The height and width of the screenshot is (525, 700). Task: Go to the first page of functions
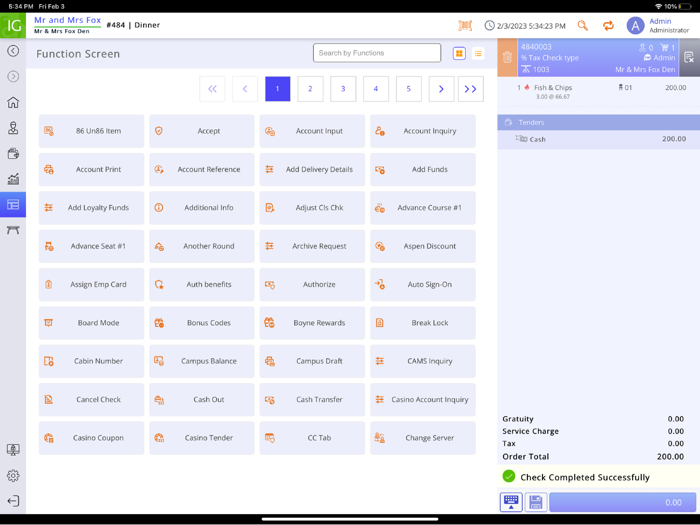point(212,89)
